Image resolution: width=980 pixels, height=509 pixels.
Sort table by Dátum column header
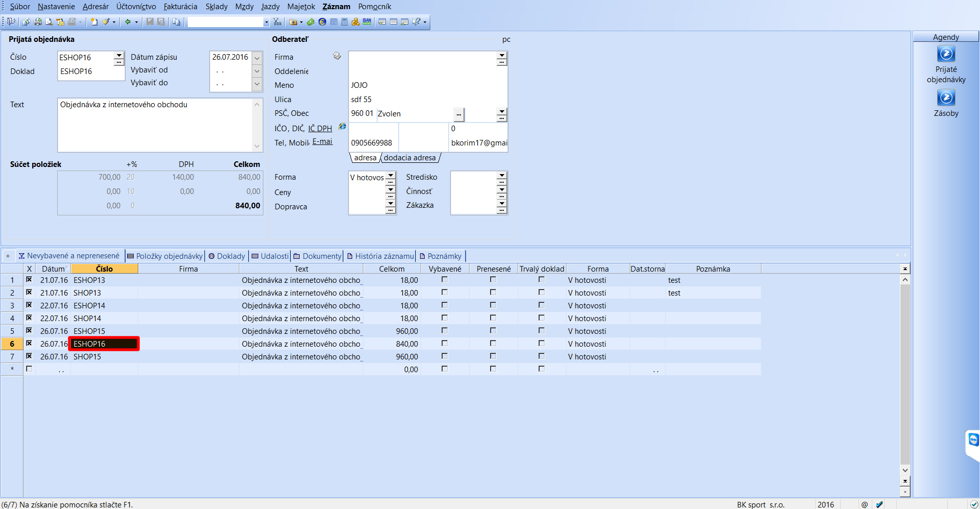point(53,269)
